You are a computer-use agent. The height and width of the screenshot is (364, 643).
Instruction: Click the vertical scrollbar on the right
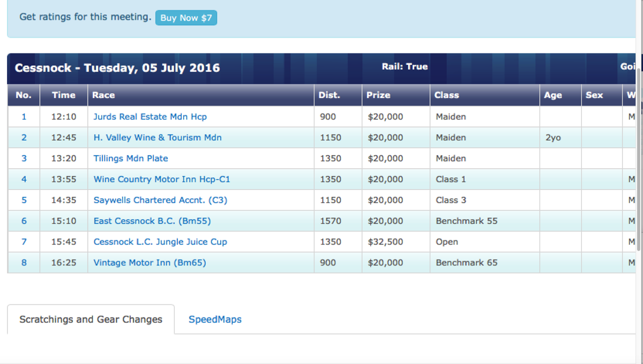coord(639,161)
